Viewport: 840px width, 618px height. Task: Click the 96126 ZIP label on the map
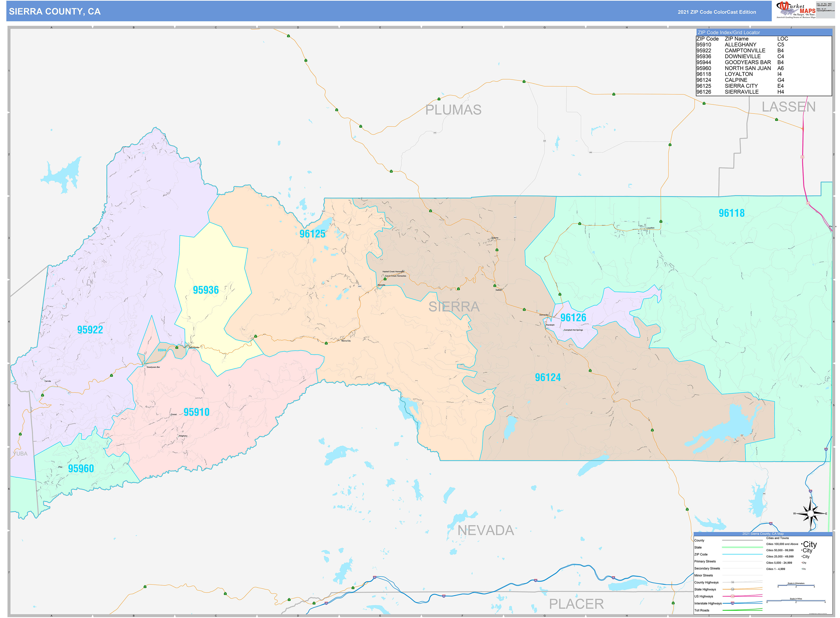573,318
